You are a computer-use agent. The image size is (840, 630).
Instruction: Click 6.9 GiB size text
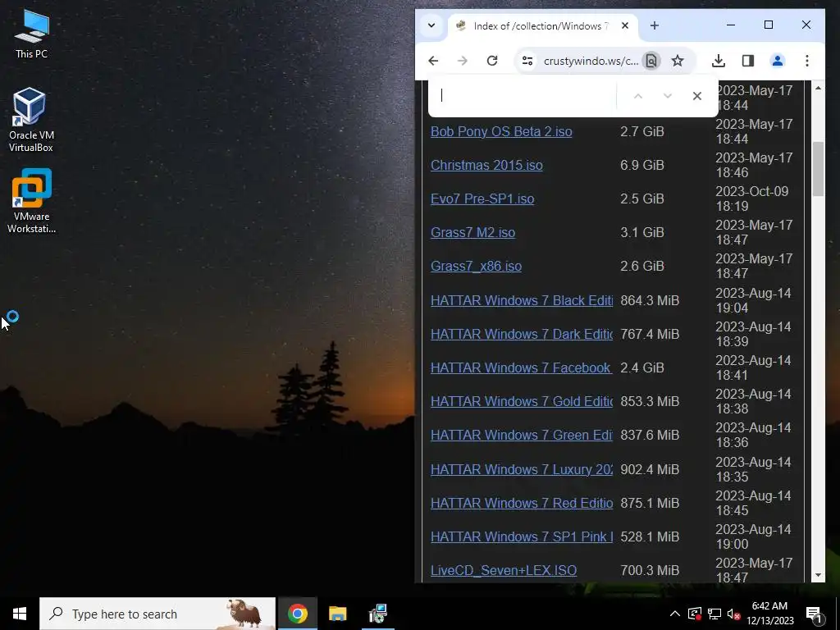(641, 166)
